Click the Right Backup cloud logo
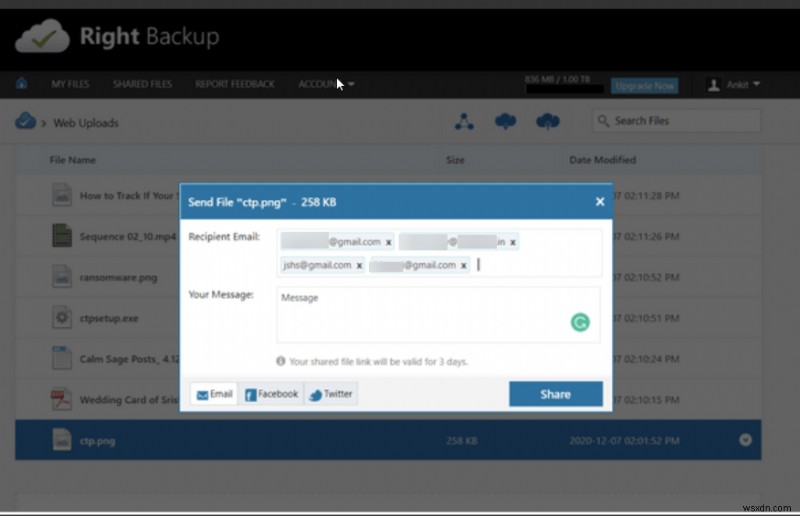The image size is (800, 516). pos(42,36)
